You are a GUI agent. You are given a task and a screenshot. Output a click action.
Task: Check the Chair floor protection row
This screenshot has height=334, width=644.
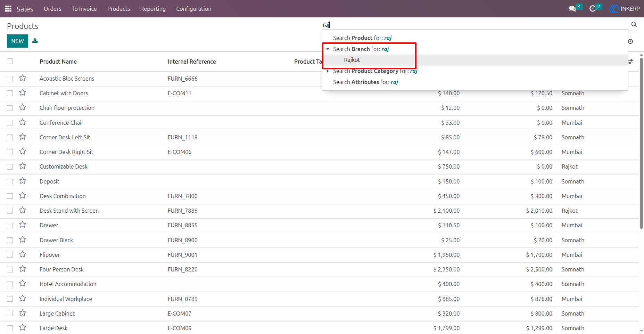click(10, 108)
